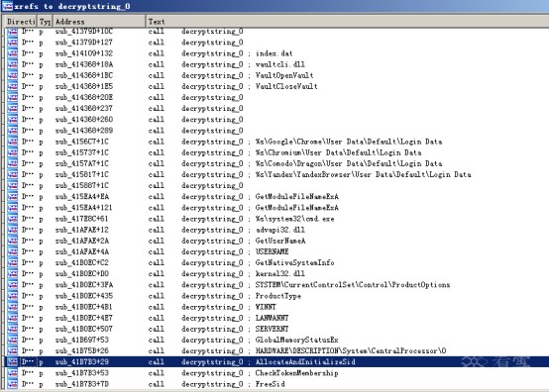Click the index.dat string text

pos(274,53)
